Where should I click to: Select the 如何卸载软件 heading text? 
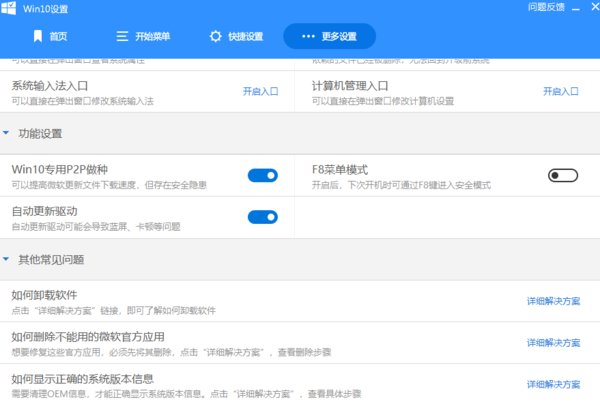[x=44, y=295]
